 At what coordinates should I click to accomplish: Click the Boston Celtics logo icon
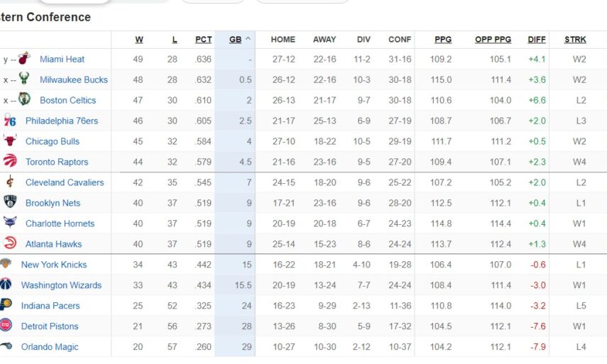(24, 100)
